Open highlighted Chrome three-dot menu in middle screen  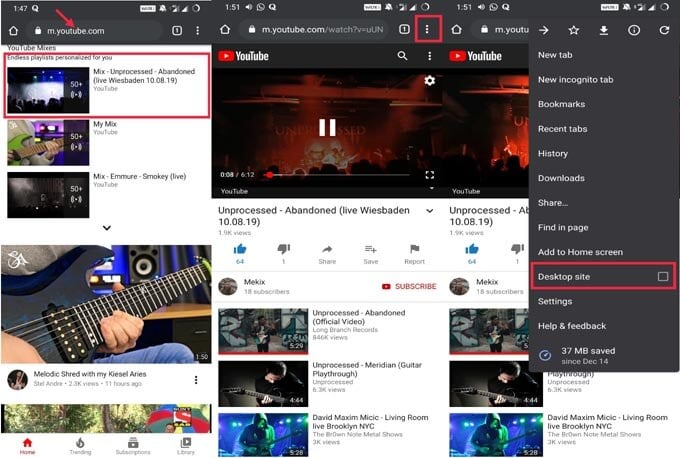[428, 29]
